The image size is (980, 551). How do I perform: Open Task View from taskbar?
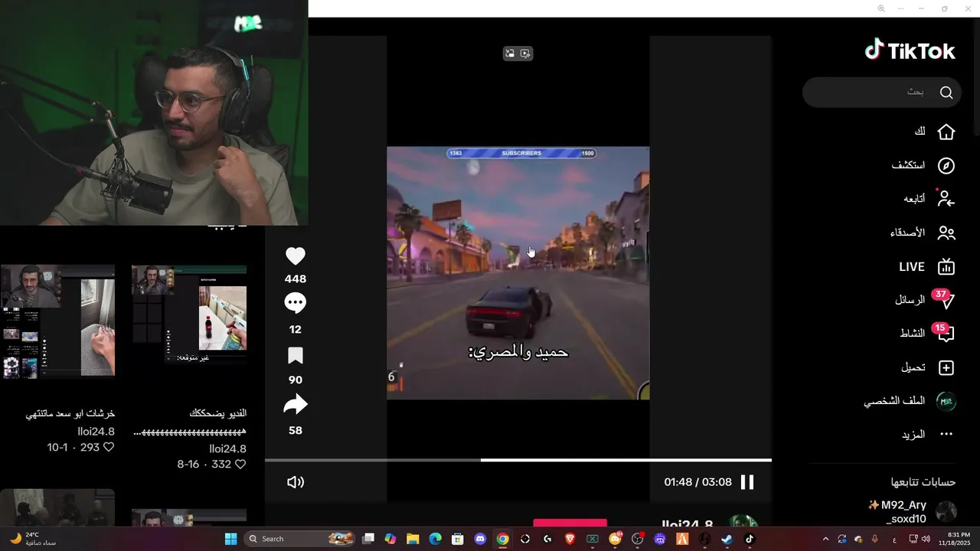click(x=368, y=539)
